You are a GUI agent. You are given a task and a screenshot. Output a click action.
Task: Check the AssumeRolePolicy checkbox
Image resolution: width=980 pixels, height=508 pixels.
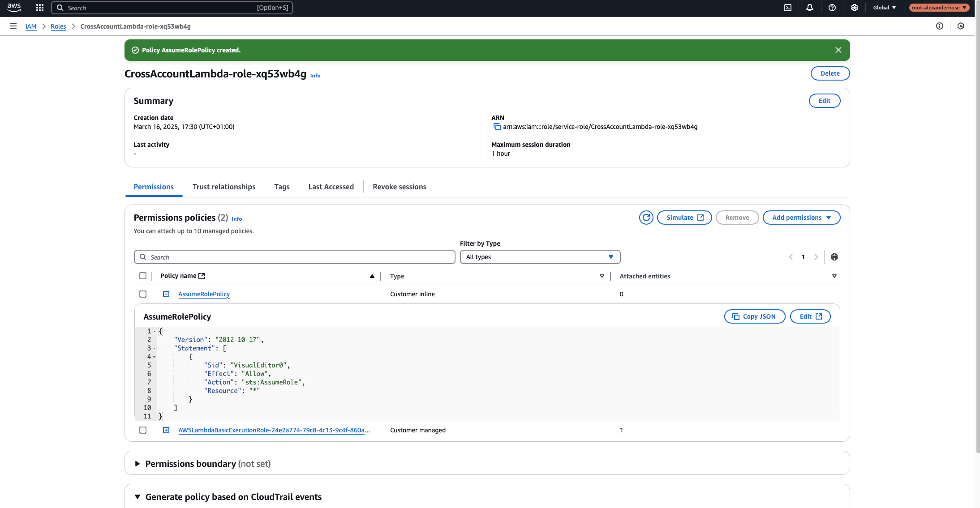click(x=143, y=294)
